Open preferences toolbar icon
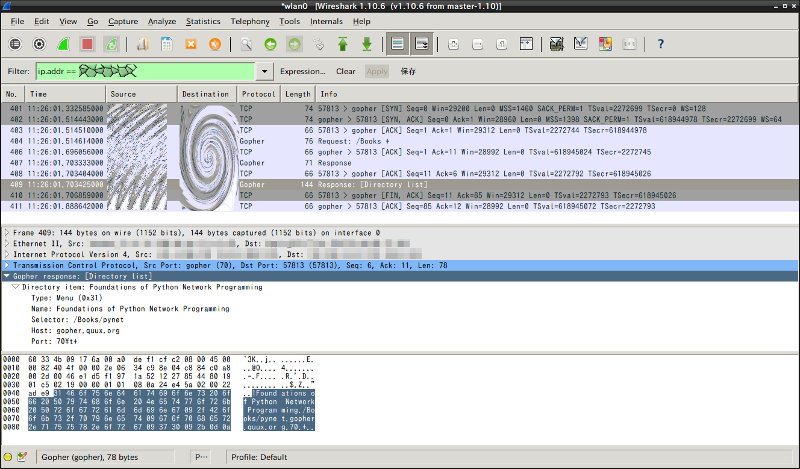The image size is (800, 469). pyautogui.click(x=629, y=44)
